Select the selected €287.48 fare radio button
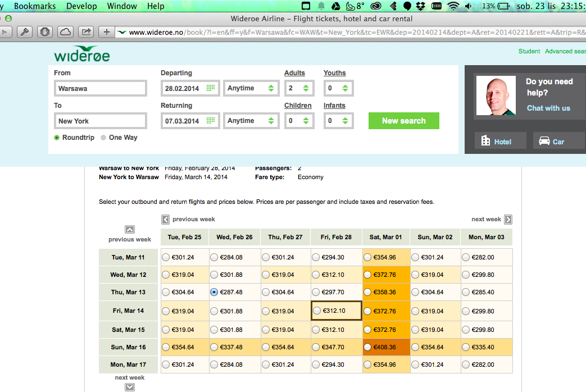586x392 pixels. (x=213, y=292)
